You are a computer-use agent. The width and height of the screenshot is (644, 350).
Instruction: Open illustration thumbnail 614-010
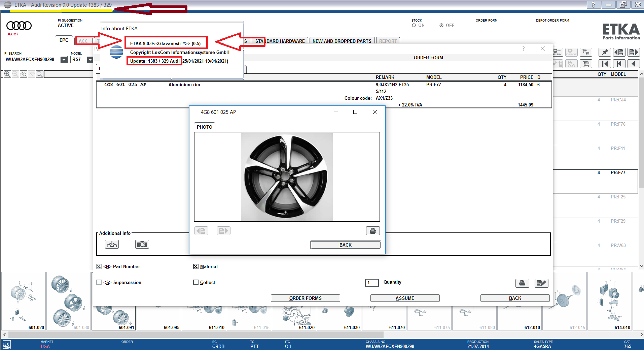tap(609, 301)
